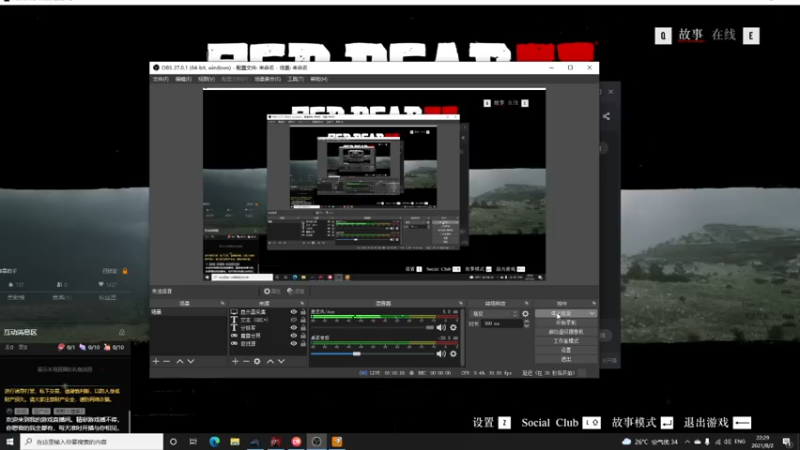Open transition properties gear beside 渐变
Viewport: 800px width, 450px height.
click(x=526, y=314)
